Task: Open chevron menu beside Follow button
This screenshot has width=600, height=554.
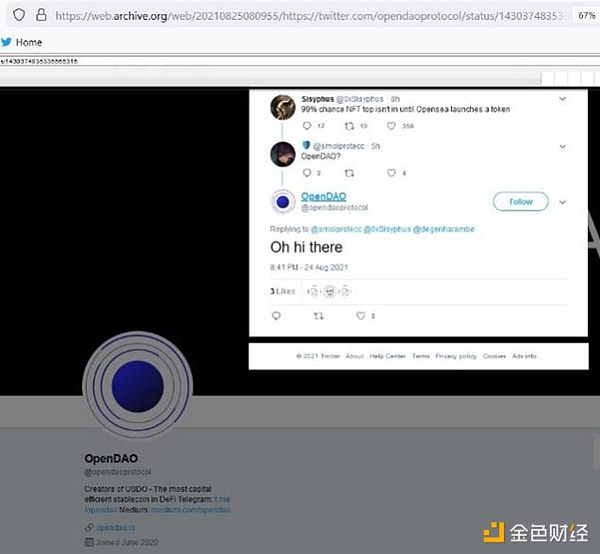Action: tap(562, 201)
